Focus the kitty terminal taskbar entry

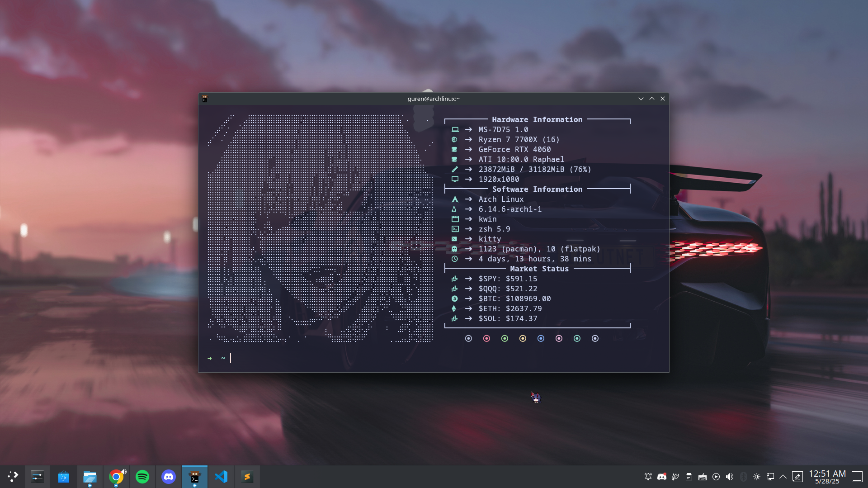195,476
